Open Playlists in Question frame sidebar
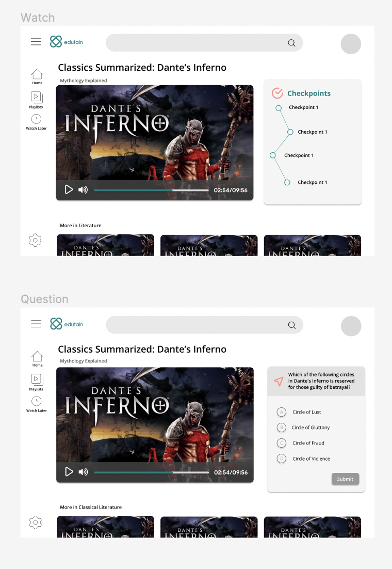This screenshot has height=569, width=392. point(36,382)
